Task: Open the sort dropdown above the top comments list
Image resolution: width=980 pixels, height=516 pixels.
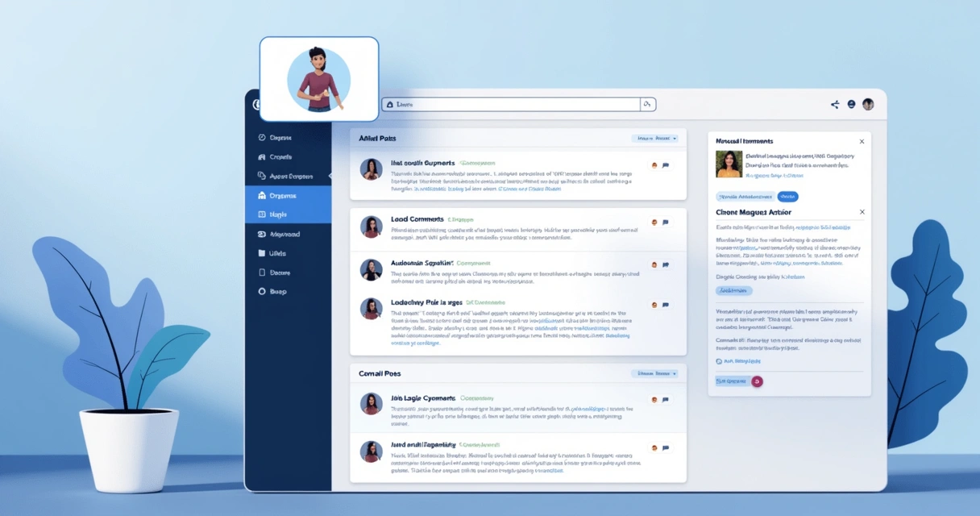Action: pyautogui.click(x=655, y=138)
